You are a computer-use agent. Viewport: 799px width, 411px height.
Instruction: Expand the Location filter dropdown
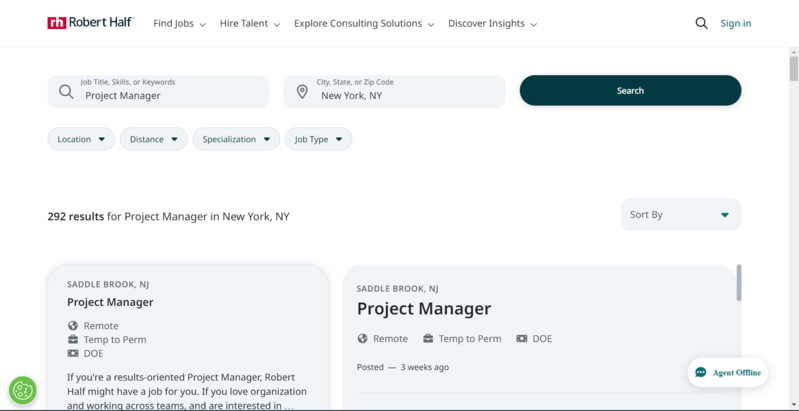coord(81,139)
